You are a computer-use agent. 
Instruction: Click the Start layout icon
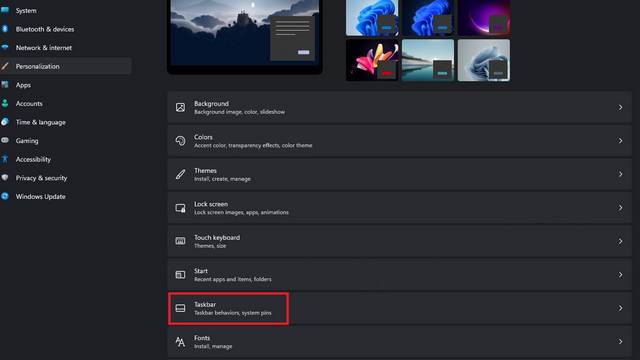pos(180,275)
